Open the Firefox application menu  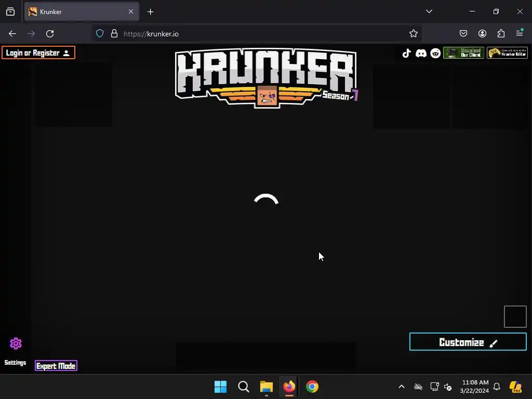pos(520,33)
